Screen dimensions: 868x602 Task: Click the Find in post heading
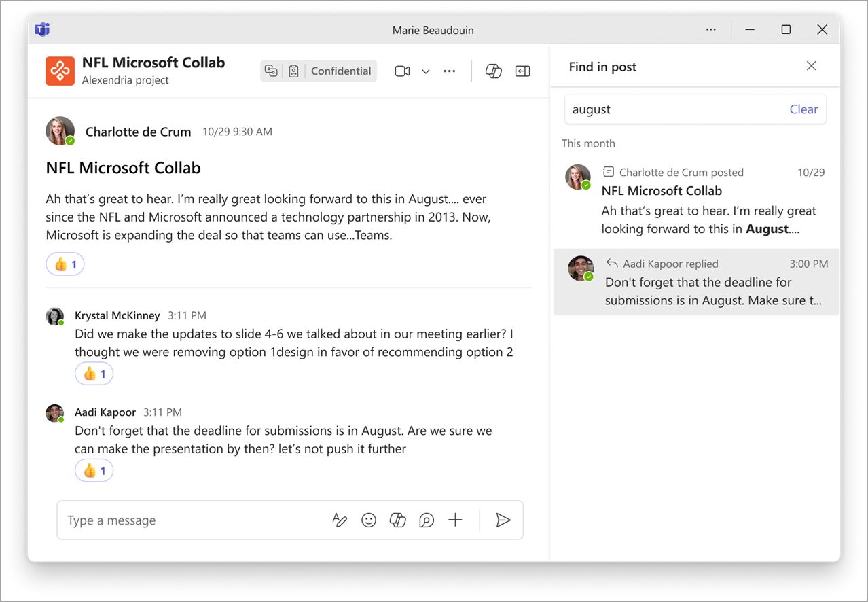[x=602, y=67]
